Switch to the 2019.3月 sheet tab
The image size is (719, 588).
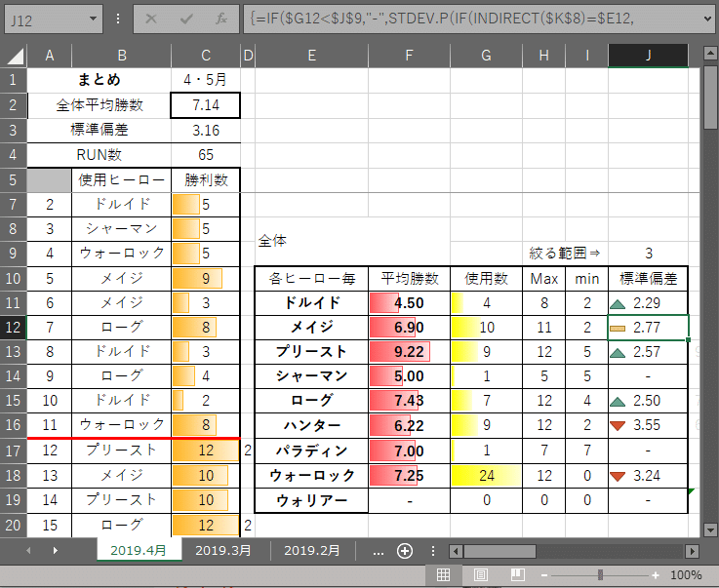223,550
